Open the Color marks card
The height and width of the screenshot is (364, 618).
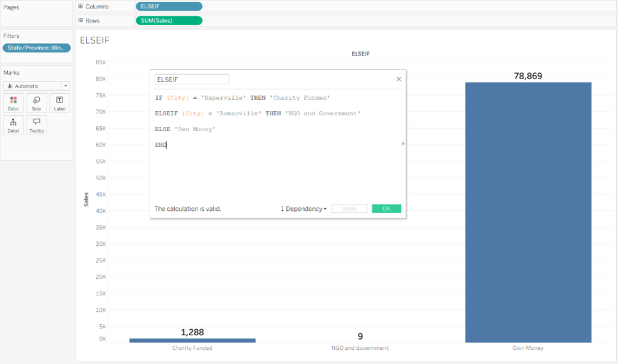pos(13,103)
